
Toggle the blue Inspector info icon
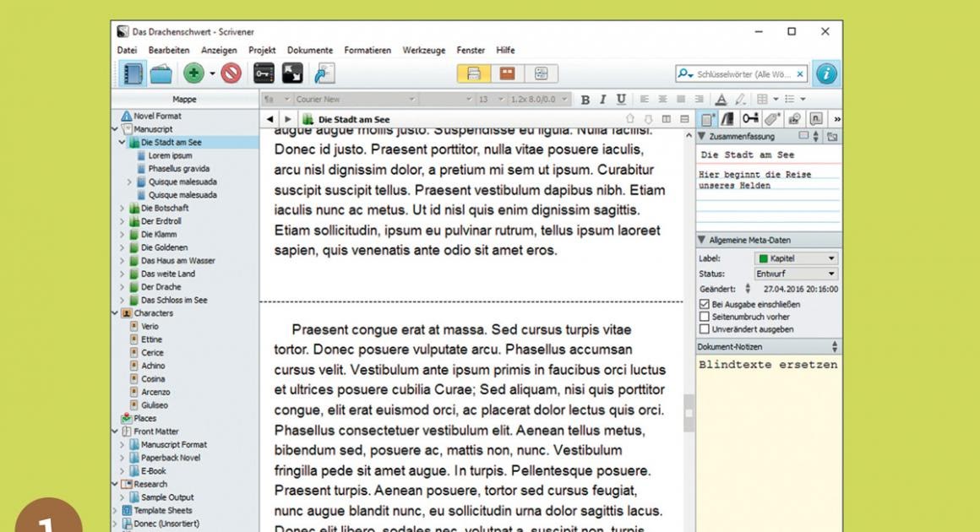(x=826, y=73)
